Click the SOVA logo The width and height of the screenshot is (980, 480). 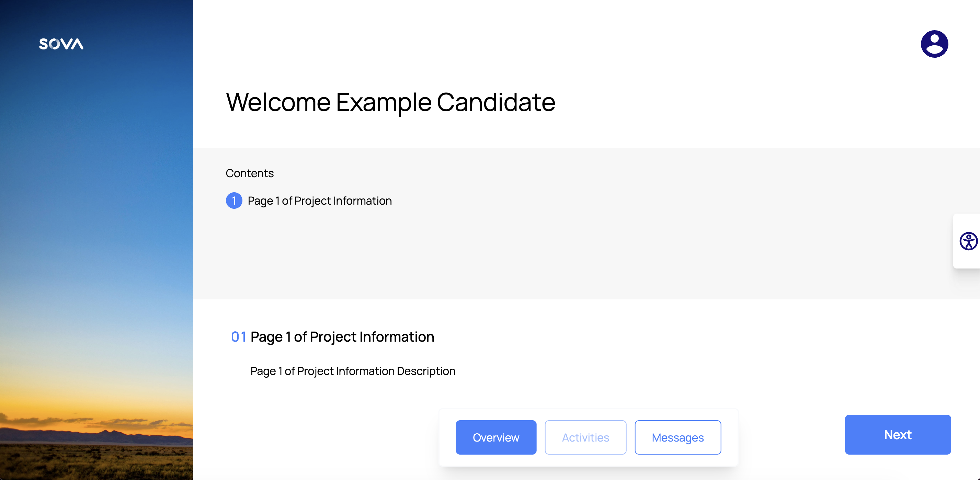[61, 44]
